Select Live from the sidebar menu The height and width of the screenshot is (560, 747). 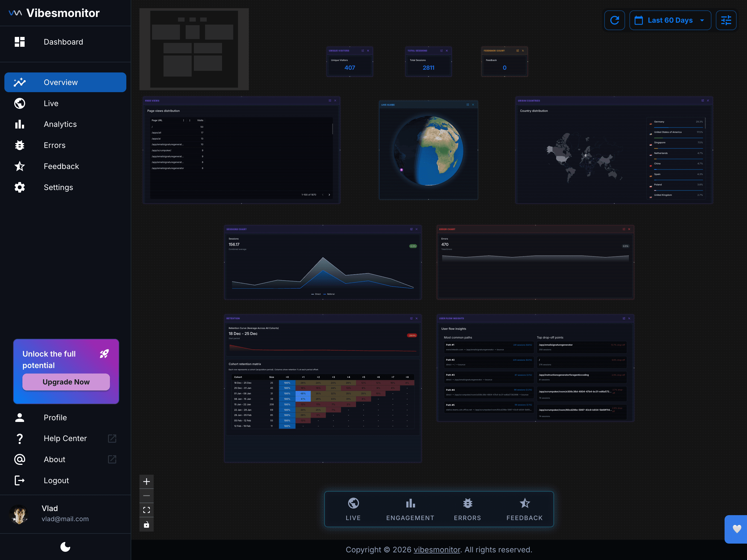(x=51, y=103)
